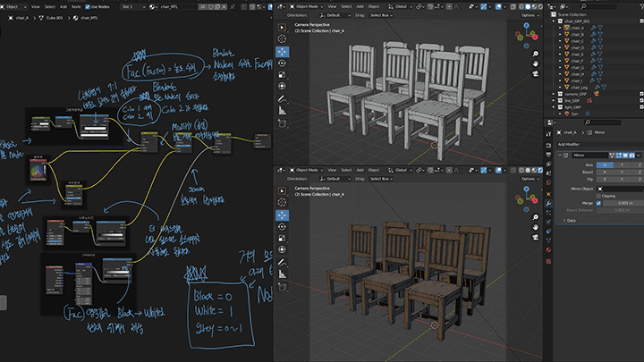Toggle Mirror Axis X
The image size is (644, 362).
pyautogui.click(x=605, y=165)
